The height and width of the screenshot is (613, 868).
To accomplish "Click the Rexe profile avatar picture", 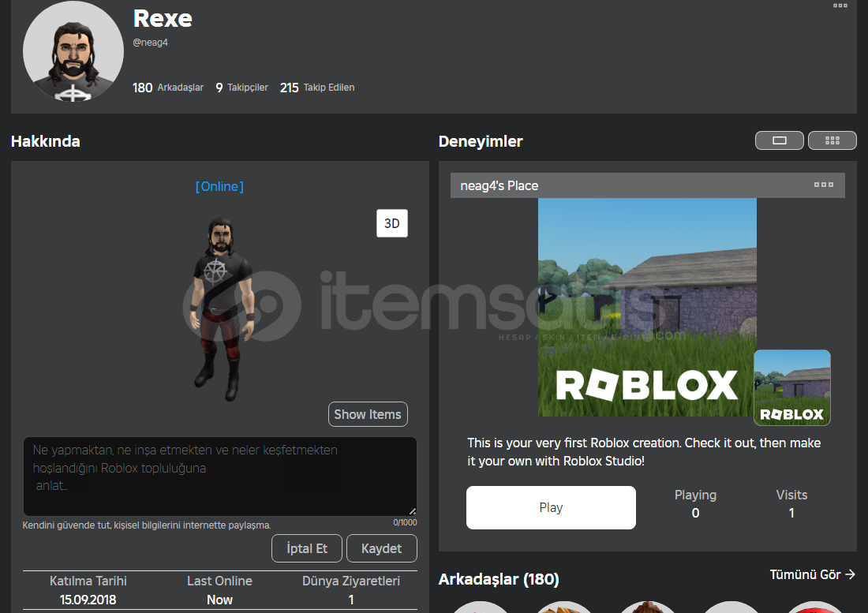I will click(73, 51).
